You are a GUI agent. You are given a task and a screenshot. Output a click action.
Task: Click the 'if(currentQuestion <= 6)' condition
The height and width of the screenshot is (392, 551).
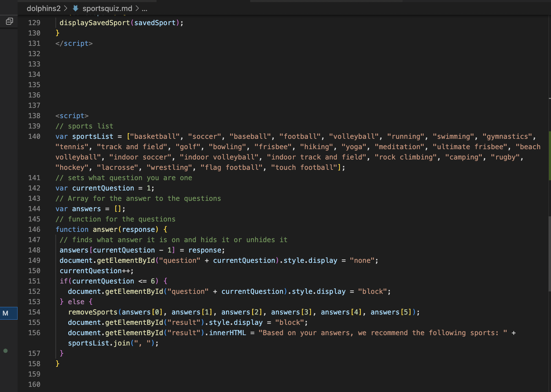(109, 281)
